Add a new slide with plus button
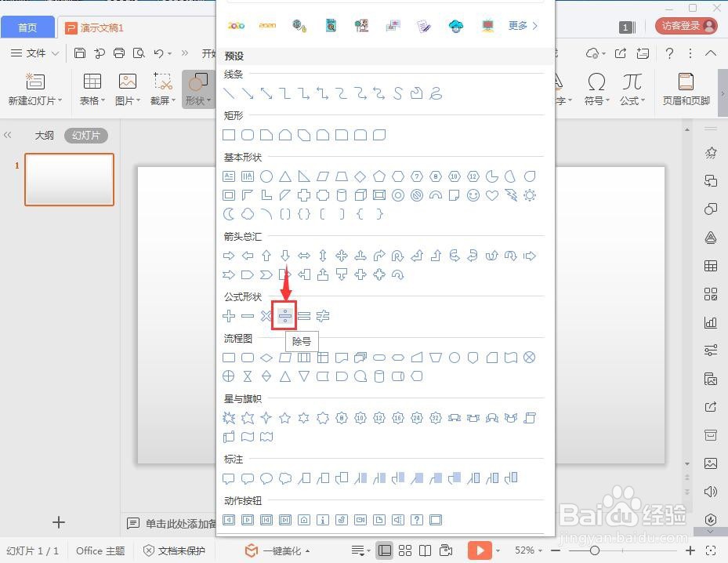The image size is (728, 563). pyautogui.click(x=59, y=522)
